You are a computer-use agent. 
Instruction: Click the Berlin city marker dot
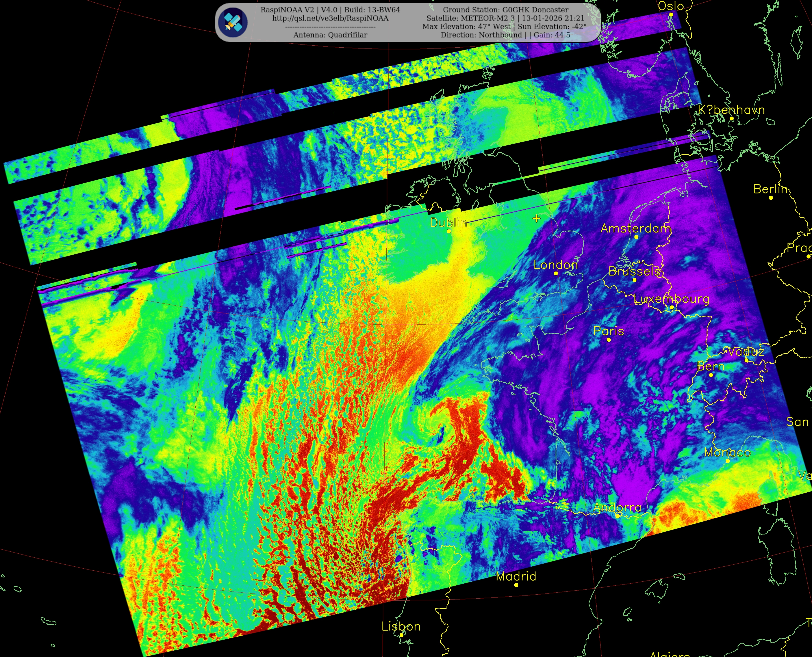(771, 197)
